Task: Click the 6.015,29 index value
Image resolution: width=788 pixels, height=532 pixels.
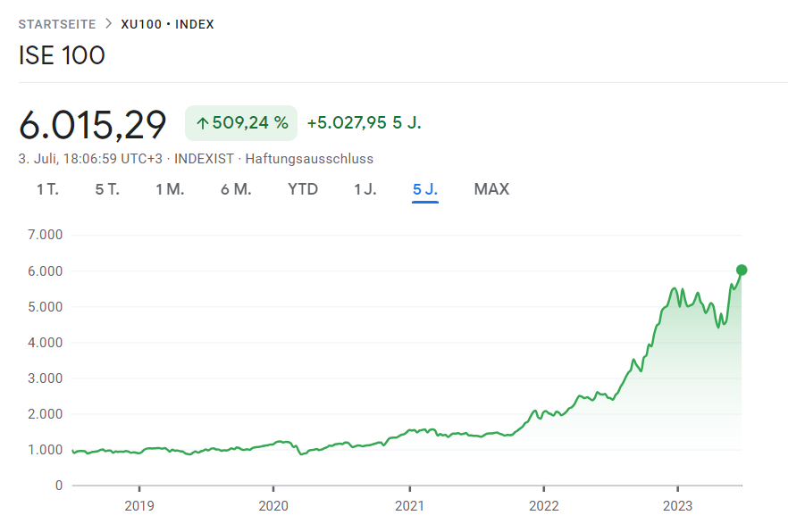Action: pyautogui.click(x=93, y=124)
